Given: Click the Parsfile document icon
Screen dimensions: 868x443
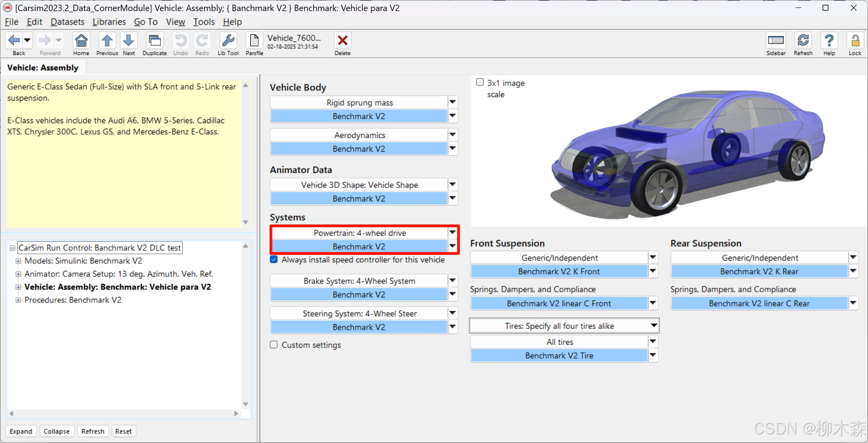Looking at the screenshot, I should point(254,41).
